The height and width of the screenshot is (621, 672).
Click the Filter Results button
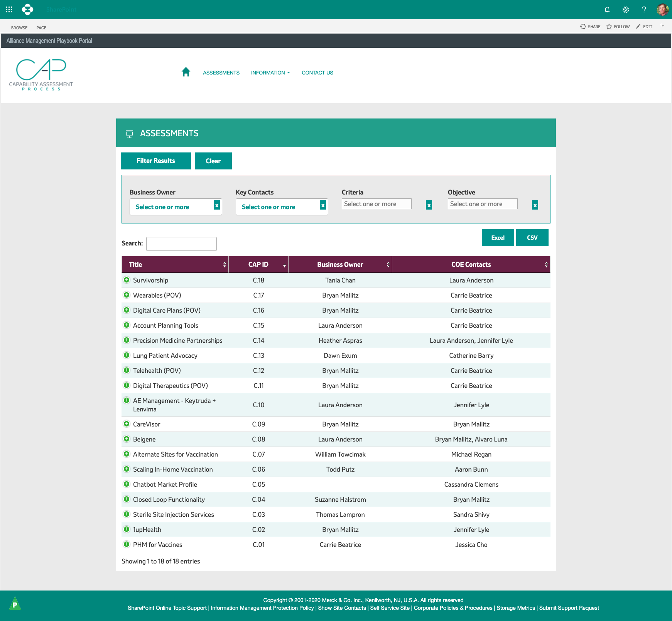click(155, 161)
